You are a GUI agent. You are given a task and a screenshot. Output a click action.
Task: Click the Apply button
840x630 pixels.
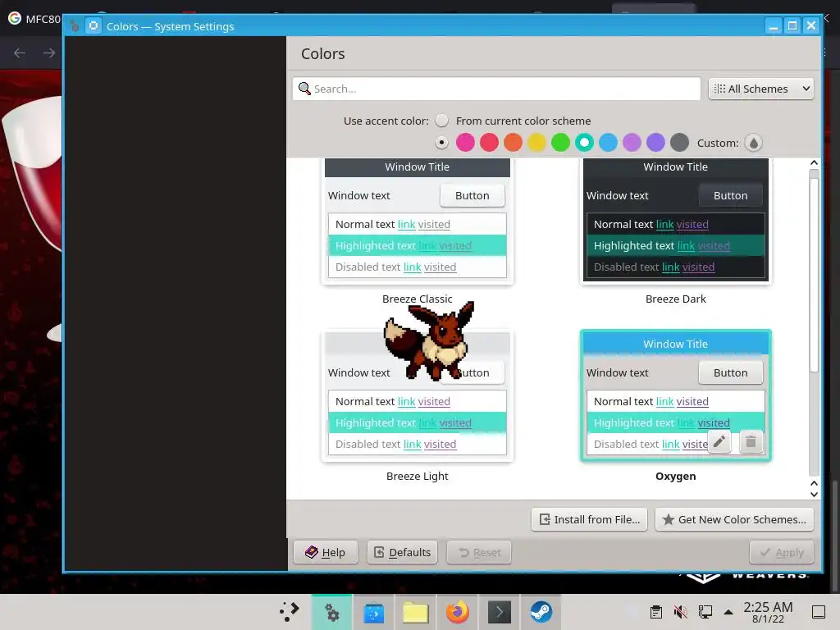click(x=782, y=552)
